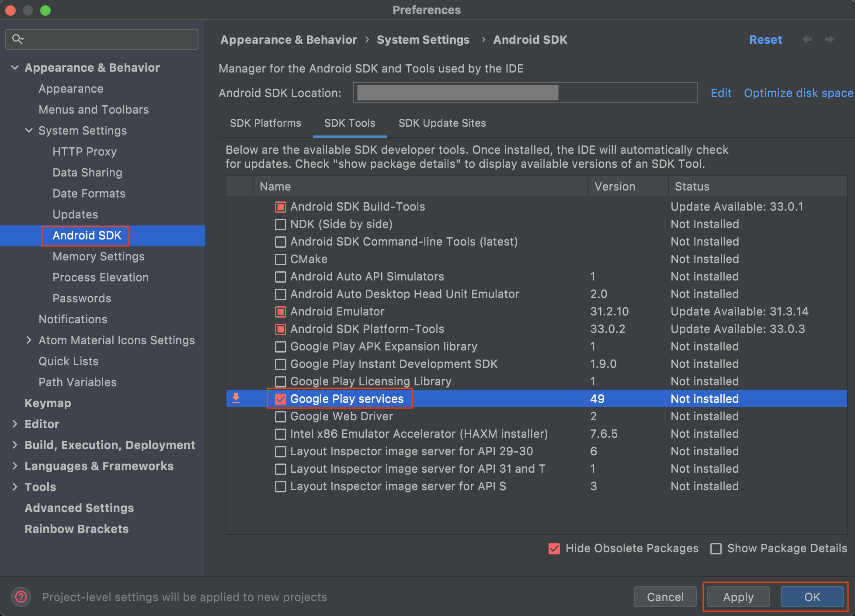
Task: Click the Android Emulator update checkbox icon
Action: tap(281, 311)
